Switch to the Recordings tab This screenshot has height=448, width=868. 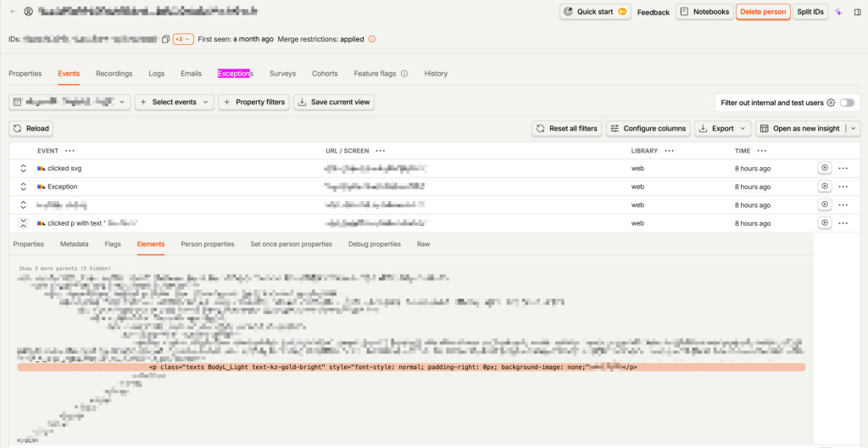coord(114,73)
